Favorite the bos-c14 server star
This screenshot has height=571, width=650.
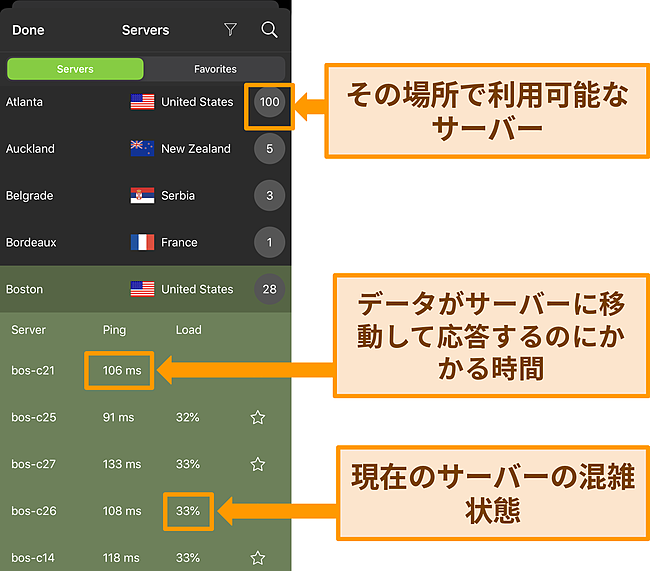coord(257,558)
